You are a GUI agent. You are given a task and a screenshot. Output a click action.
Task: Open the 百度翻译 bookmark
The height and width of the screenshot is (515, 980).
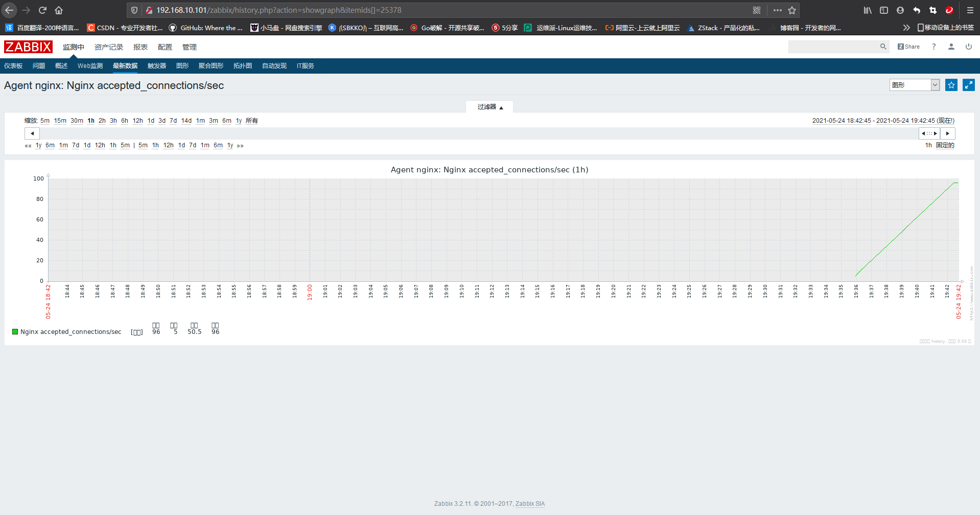(42, 28)
